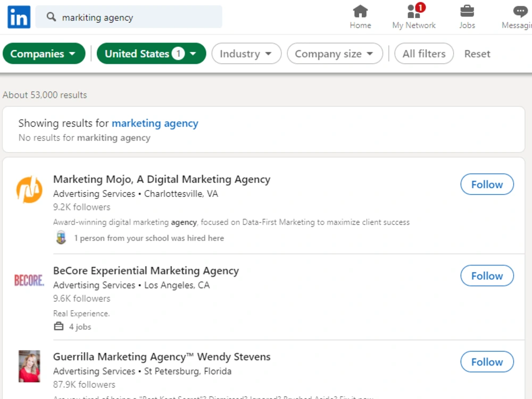
Task: Click the 4 jobs text
Action: [80, 327]
